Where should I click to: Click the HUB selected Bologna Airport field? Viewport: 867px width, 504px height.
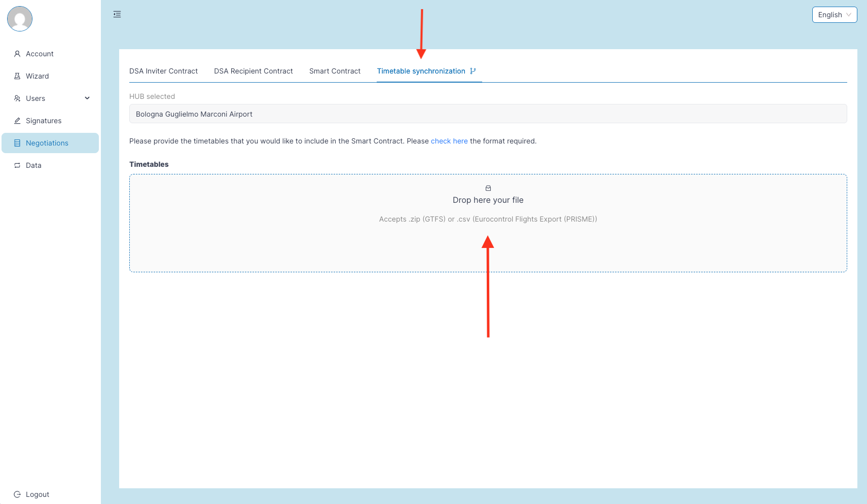click(x=488, y=114)
